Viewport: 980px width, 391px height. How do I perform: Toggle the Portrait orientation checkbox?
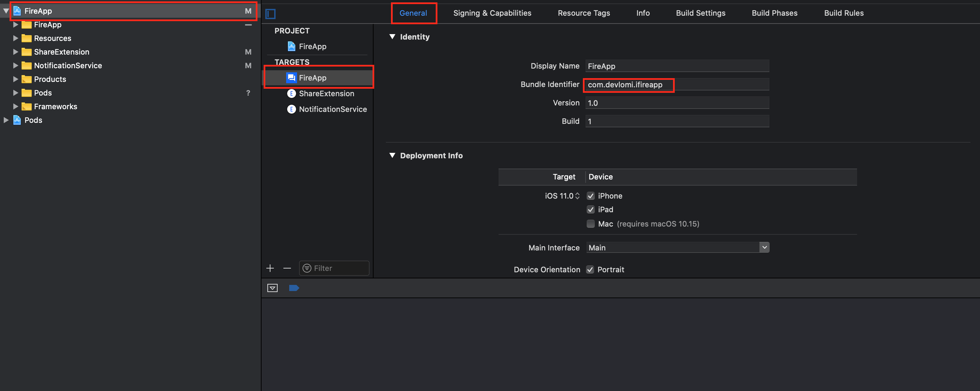click(x=590, y=270)
